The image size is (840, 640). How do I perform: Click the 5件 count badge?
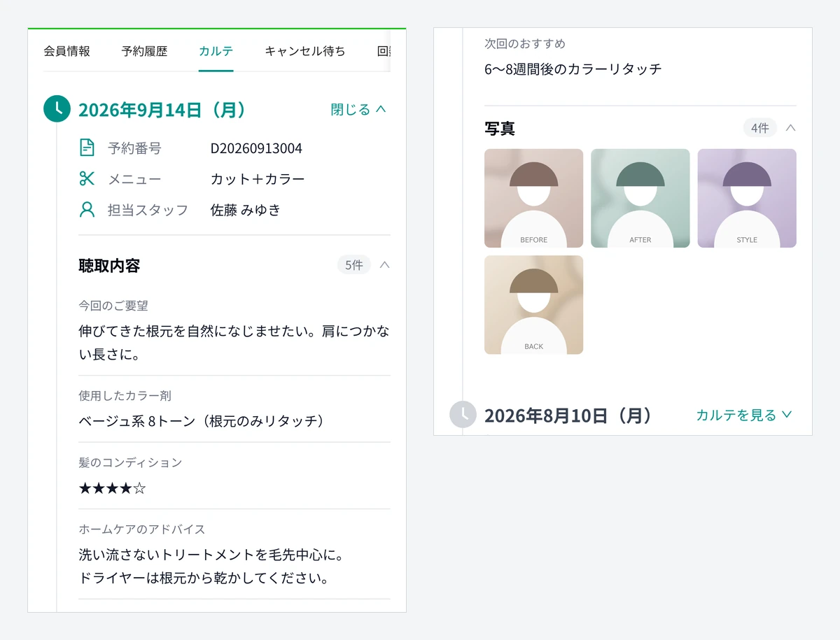pyautogui.click(x=353, y=265)
